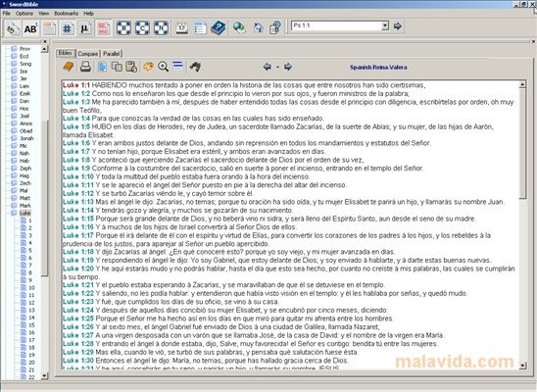Click inside the Ps 1:1 reference field
537x392 pixels.
(x=337, y=25)
